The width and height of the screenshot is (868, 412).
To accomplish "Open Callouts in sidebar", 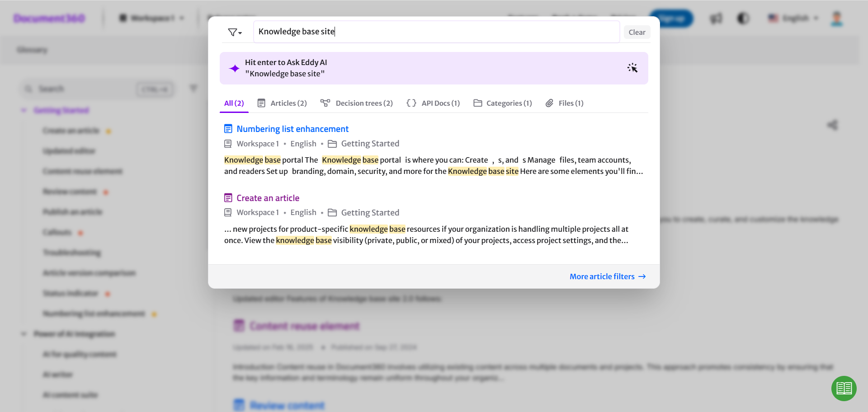I will [x=57, y=232].
